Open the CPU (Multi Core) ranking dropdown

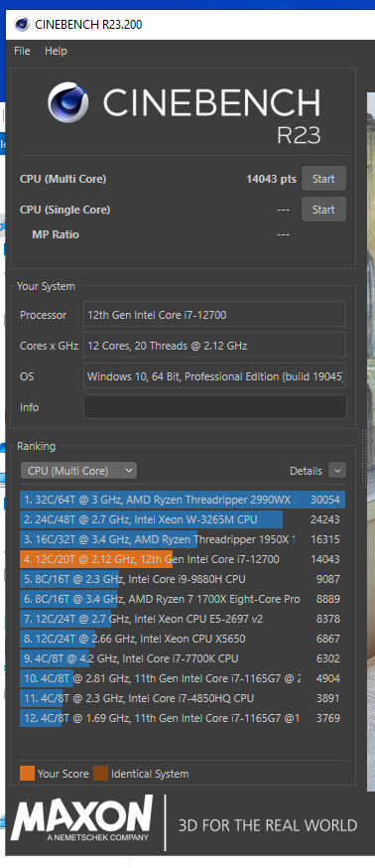pyautogui.click(x=78, y=471)
